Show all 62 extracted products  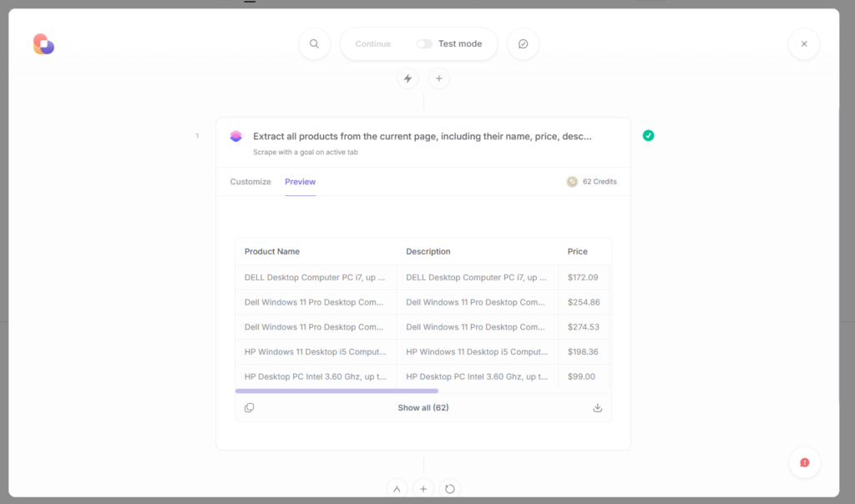[x=422, y=407]
